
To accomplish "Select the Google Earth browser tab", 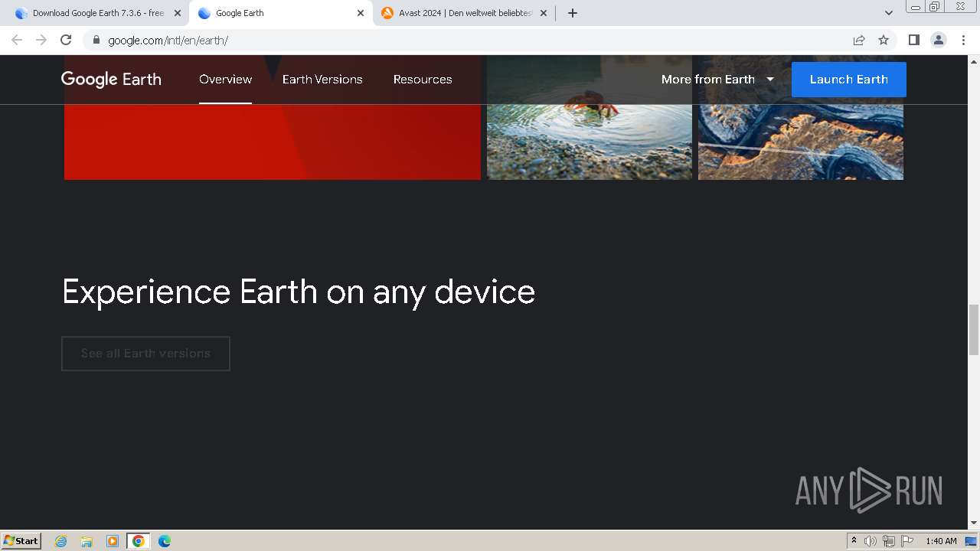I will click(x=280, y=13).
